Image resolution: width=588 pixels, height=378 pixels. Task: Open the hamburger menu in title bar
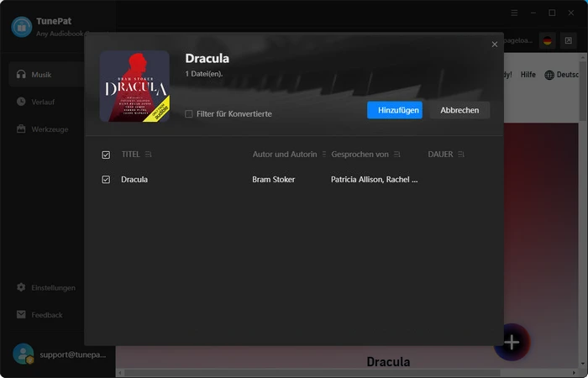click(514, 13)
